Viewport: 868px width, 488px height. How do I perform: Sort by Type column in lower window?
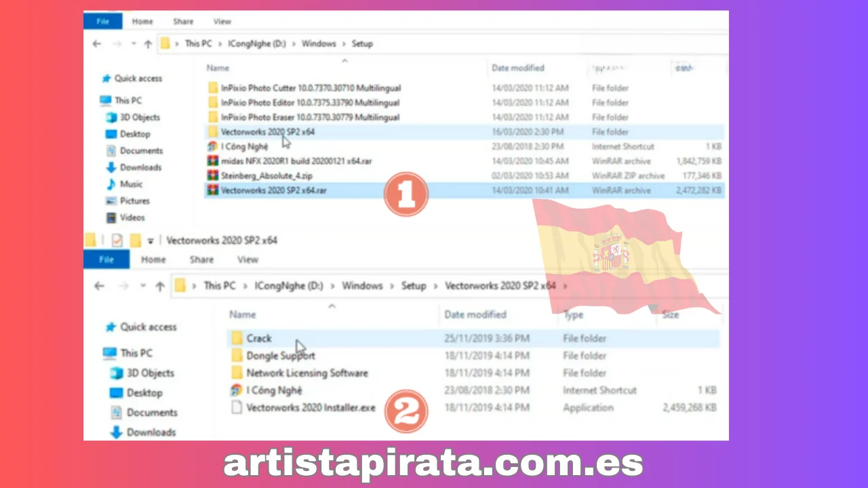pos(573,315)
